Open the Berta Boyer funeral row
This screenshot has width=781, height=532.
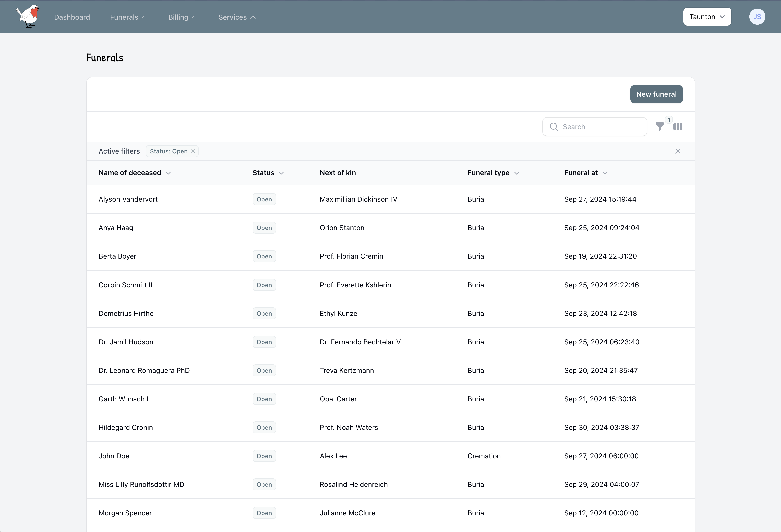(390, 256)
